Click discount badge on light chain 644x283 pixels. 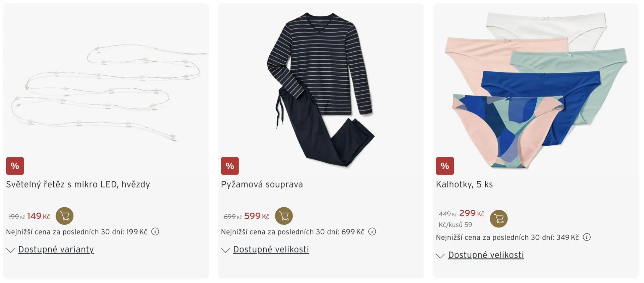(15, 166)
